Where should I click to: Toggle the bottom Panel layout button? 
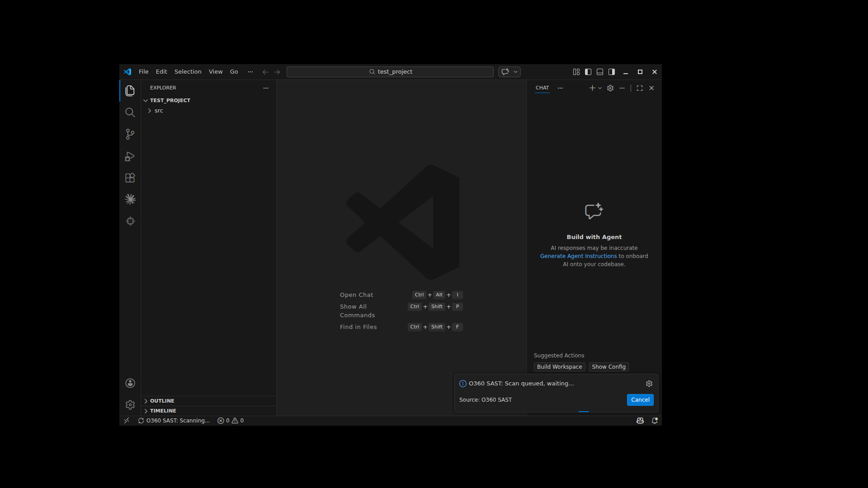pos(600,72)
